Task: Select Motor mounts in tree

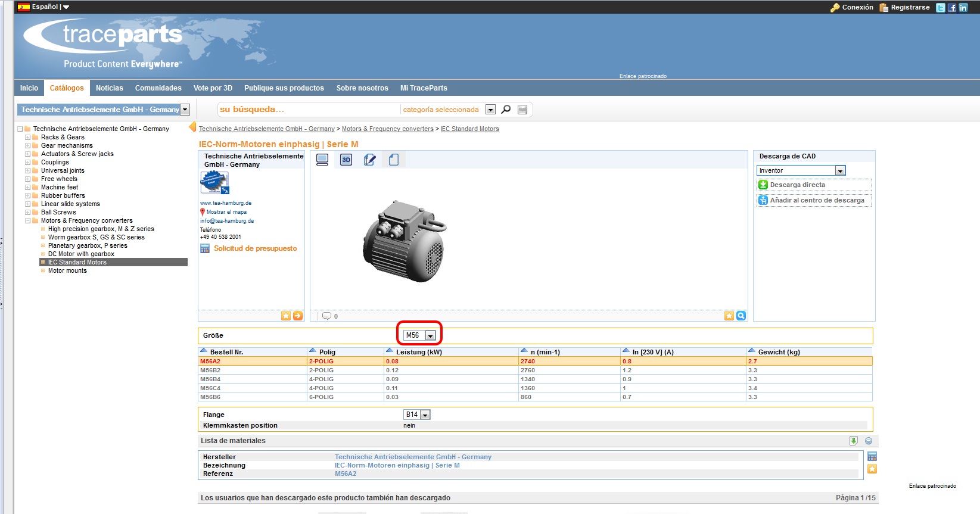Action: click(x=67, y=271)
